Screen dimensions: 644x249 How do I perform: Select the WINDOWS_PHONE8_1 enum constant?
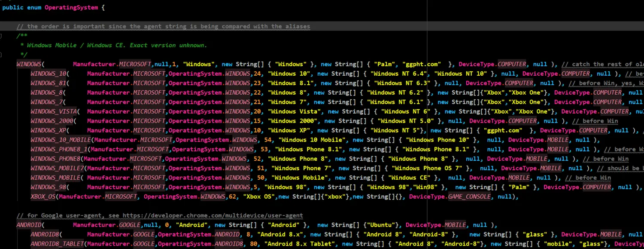click(x=59, y=149)
